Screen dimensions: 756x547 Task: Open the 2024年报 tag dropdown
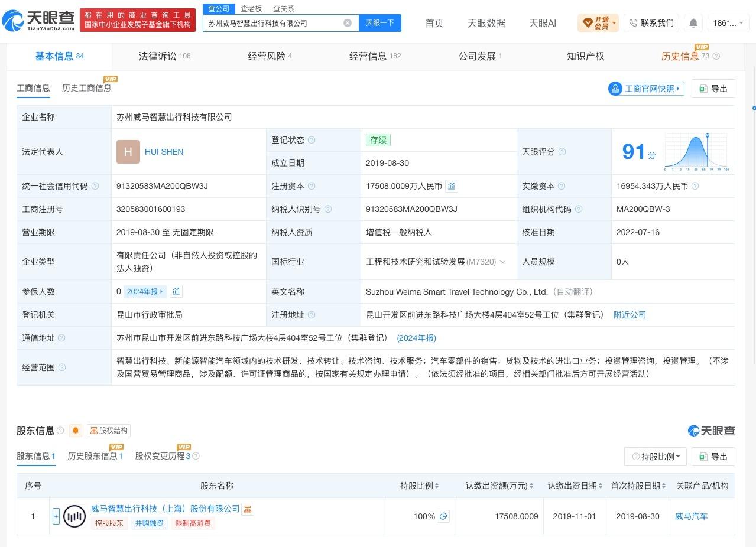coord(145,291)
